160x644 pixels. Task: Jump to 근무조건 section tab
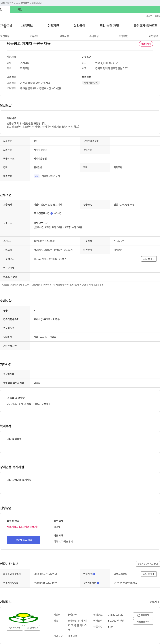(x=34, y=36)
